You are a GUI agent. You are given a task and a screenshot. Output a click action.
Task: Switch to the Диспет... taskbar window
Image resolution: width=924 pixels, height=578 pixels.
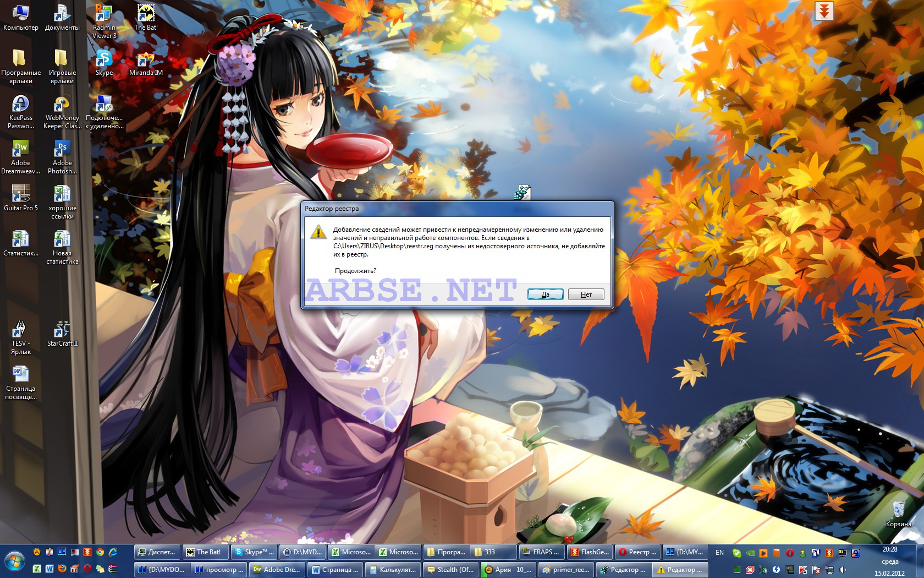pos(157,552)
